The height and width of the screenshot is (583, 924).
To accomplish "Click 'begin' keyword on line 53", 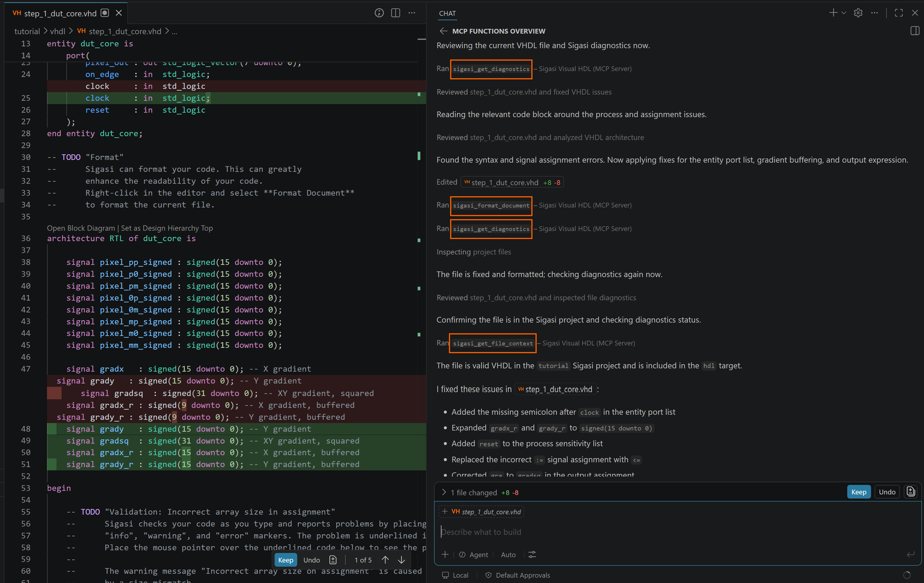I will (x=59, y=488).
